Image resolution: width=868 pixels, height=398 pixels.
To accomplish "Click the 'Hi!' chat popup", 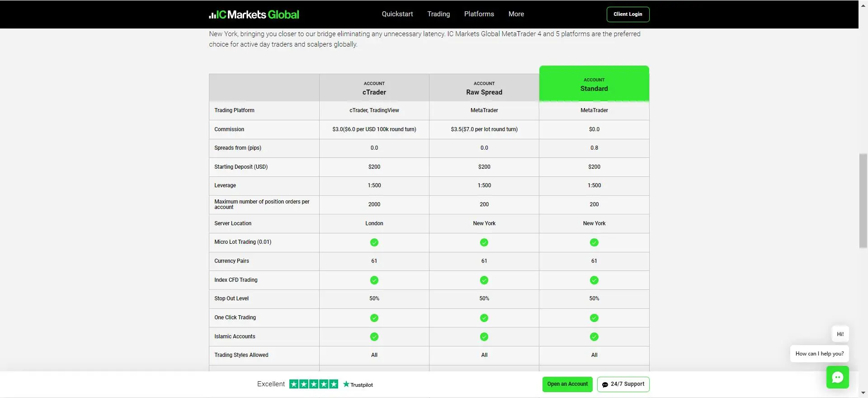I will [x=840, y=334].
